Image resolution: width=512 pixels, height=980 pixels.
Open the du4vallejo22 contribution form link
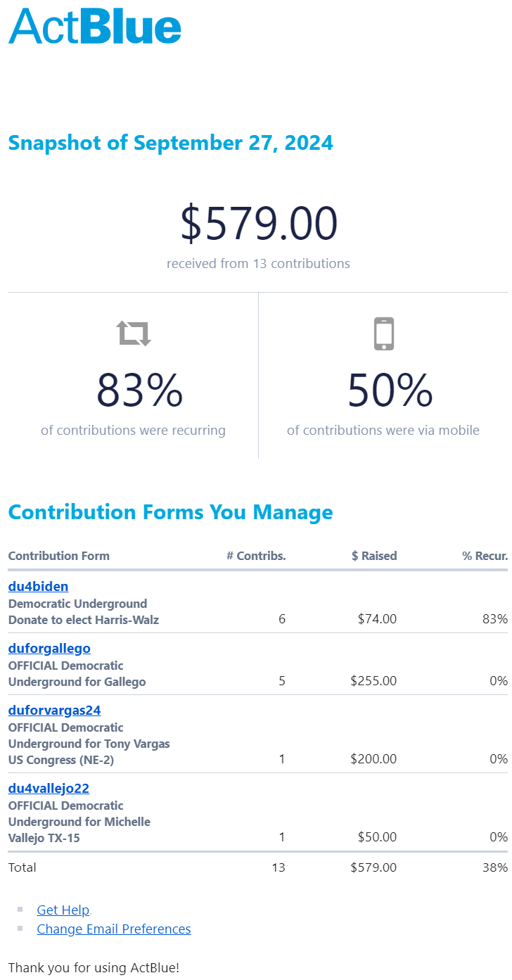pyautogui.click(x=49, y=788)
